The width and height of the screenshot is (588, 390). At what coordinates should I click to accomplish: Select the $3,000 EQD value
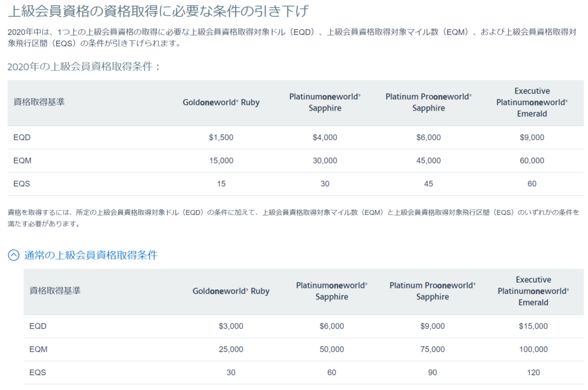[x=231, y=326]
